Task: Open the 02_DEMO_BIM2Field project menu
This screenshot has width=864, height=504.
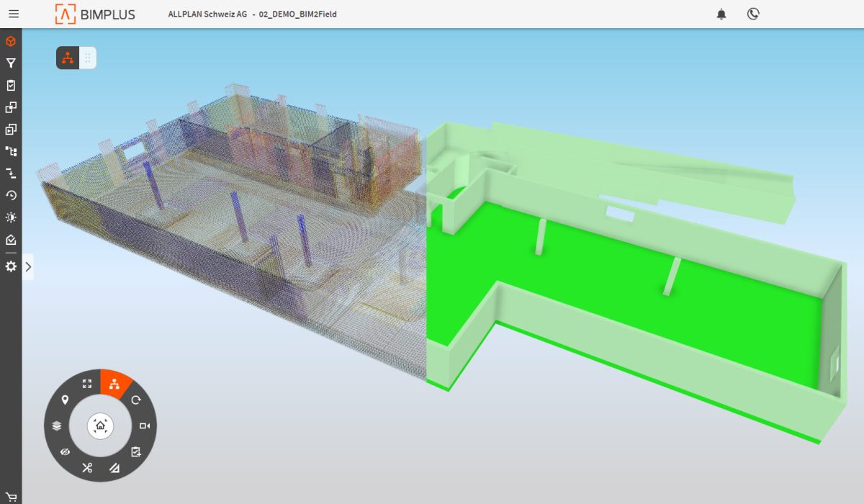Action: 297,14
